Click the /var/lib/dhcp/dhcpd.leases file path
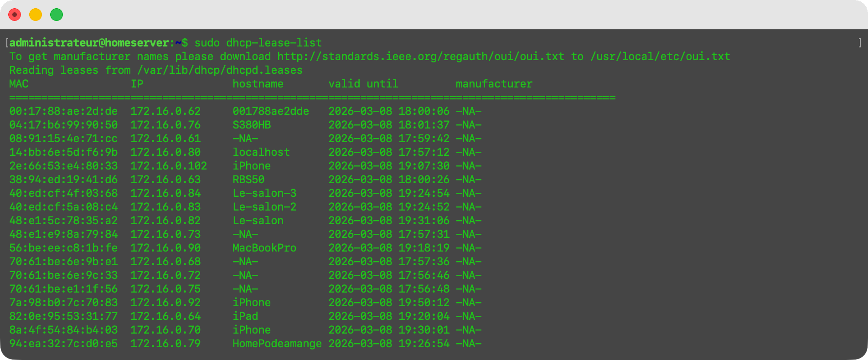Viewport: 868px width, 360px height. coord(220,70)
